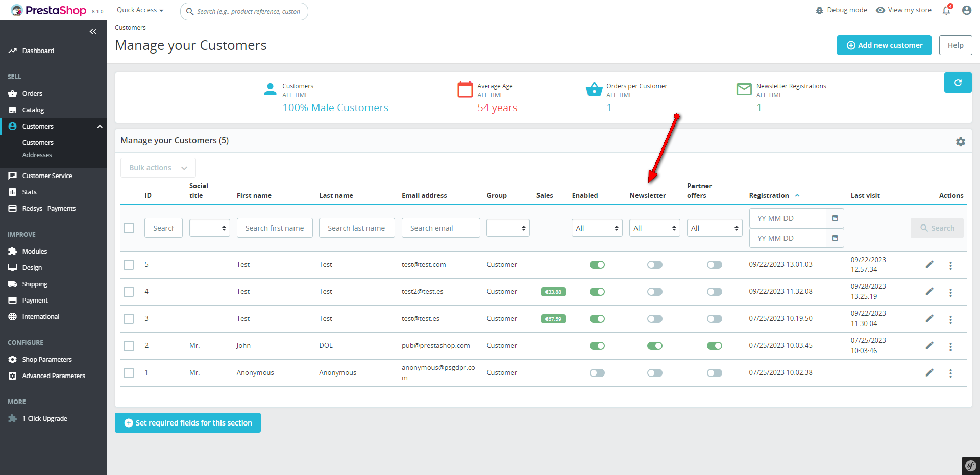Open the table settings gear icon

coord(960,142)
